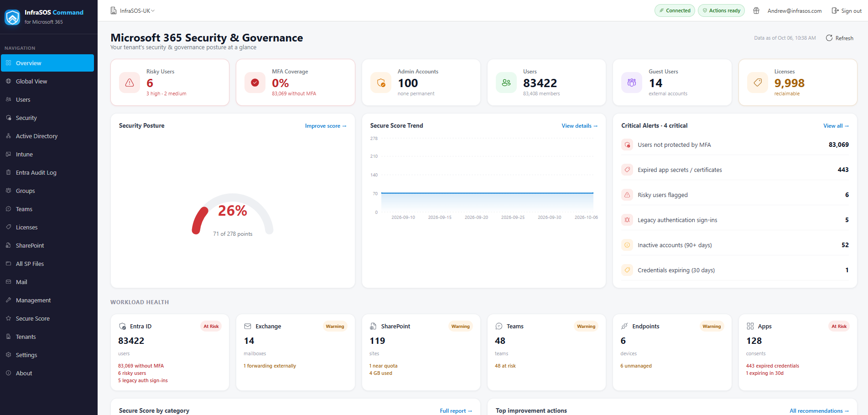Click the Active Directory sidebar icon

tap(8, 136)
